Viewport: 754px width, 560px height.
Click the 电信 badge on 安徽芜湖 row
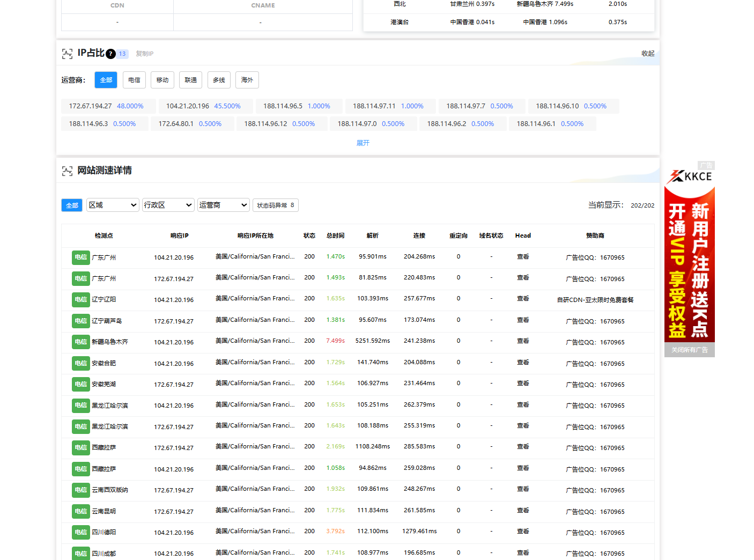click(81, 385)
